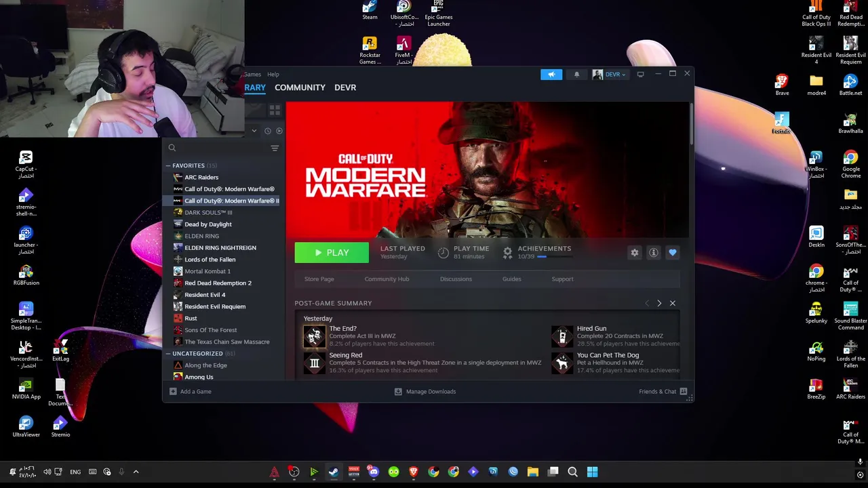Toggle favorite heart for Modern Warfare

673,253
